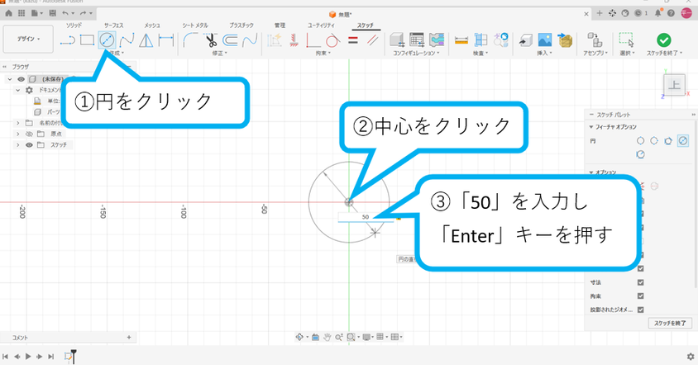Click the Configure model box icon
Viewport: 698px width, 365px height.
point(397,40)
